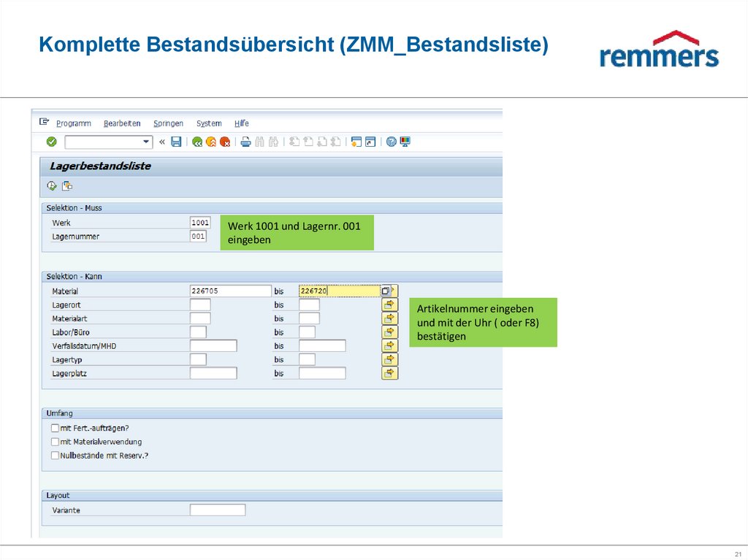
Task: Click the green Enter checkmark icon
Action: 50,141
